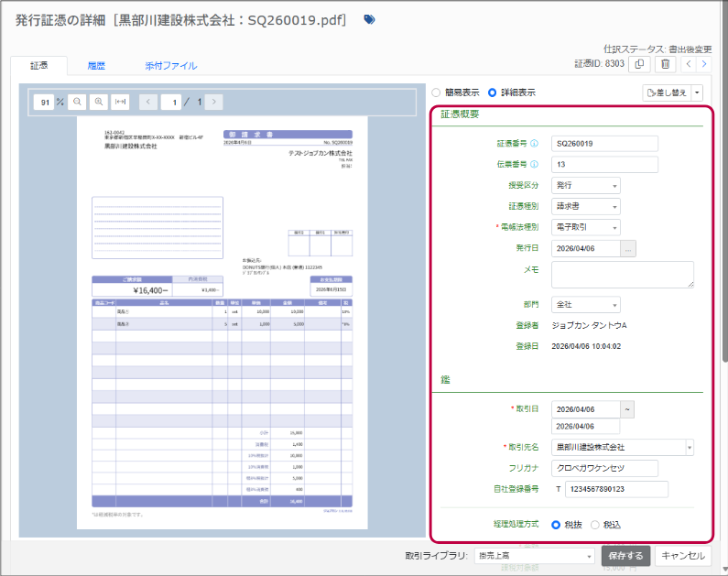Open the 証憑種別 dropdown
728x576 pixels.
(586, 206)
